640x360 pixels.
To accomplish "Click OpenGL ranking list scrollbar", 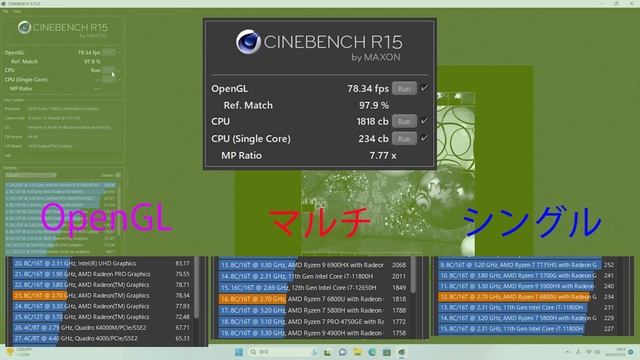I will coord(197,287).
